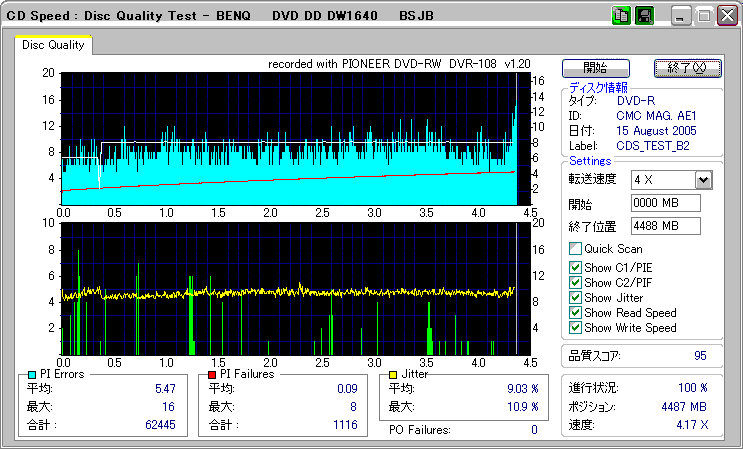Uncheck Show C1/PIE option

(x=575, y=266)
